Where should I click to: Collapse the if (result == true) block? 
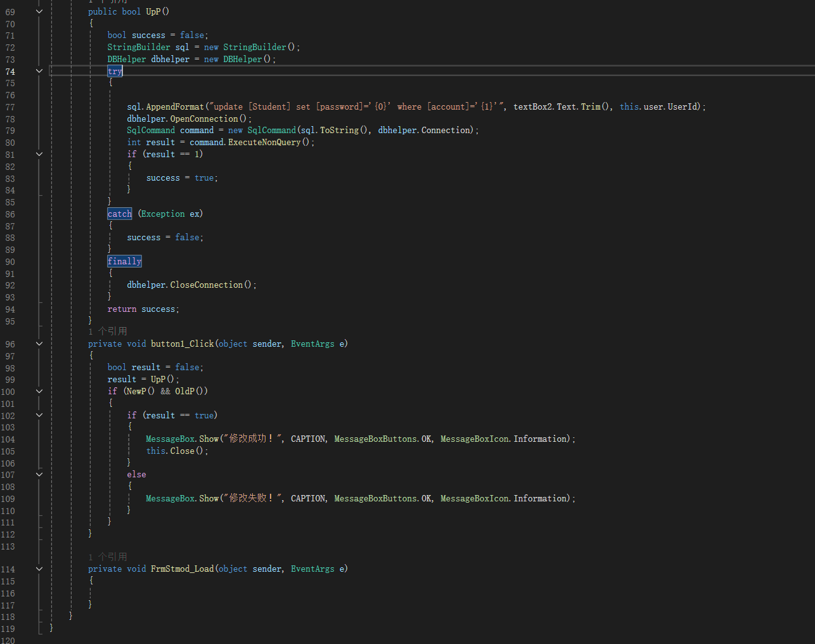coord(39,415)
